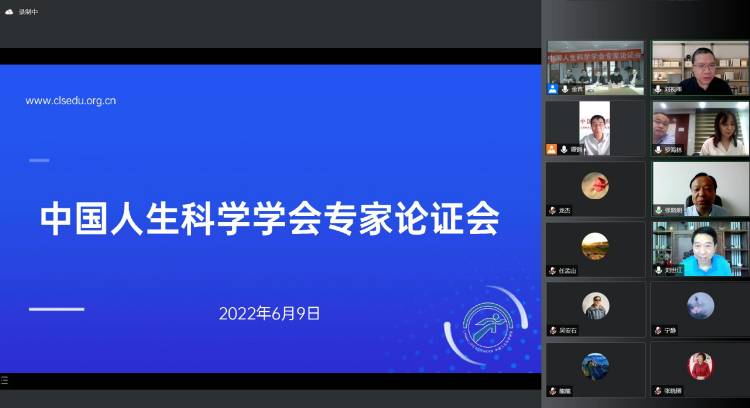The height and width of the screenshot is (408, 750).
Task: Click muted mic icon under the red jacket avatar
Action: point(658,391)
